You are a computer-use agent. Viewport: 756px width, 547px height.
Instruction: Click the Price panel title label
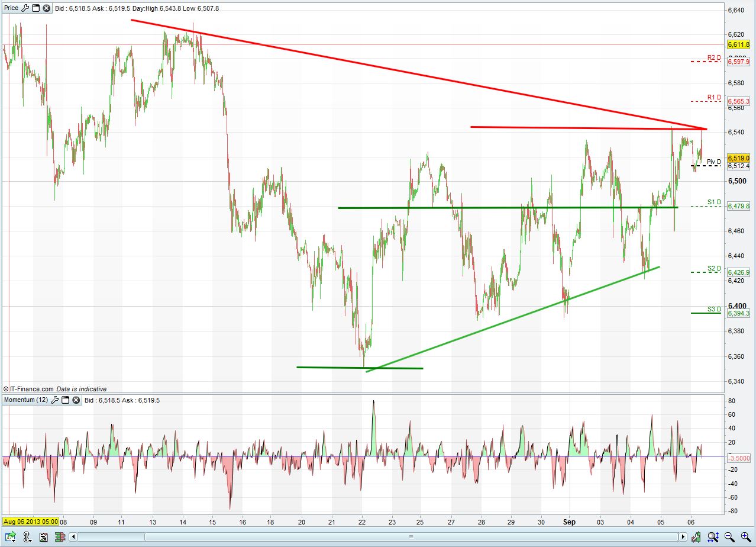pyautogui.click(x=11, y=8)
